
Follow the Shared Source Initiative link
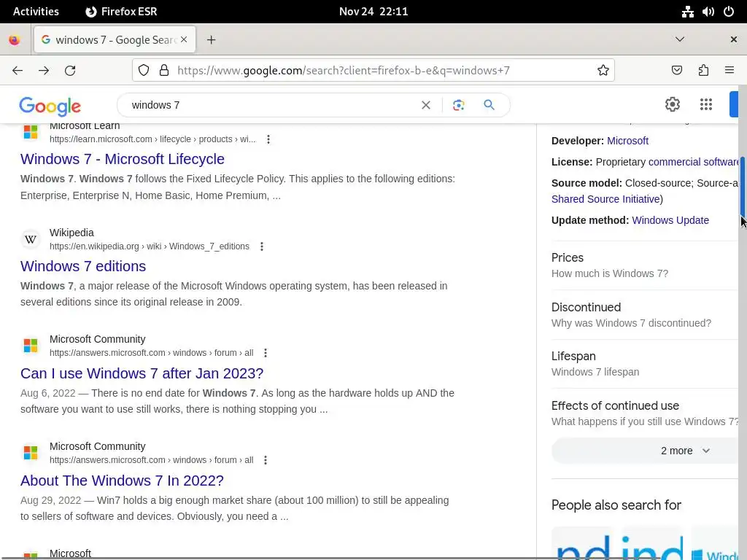605,199
